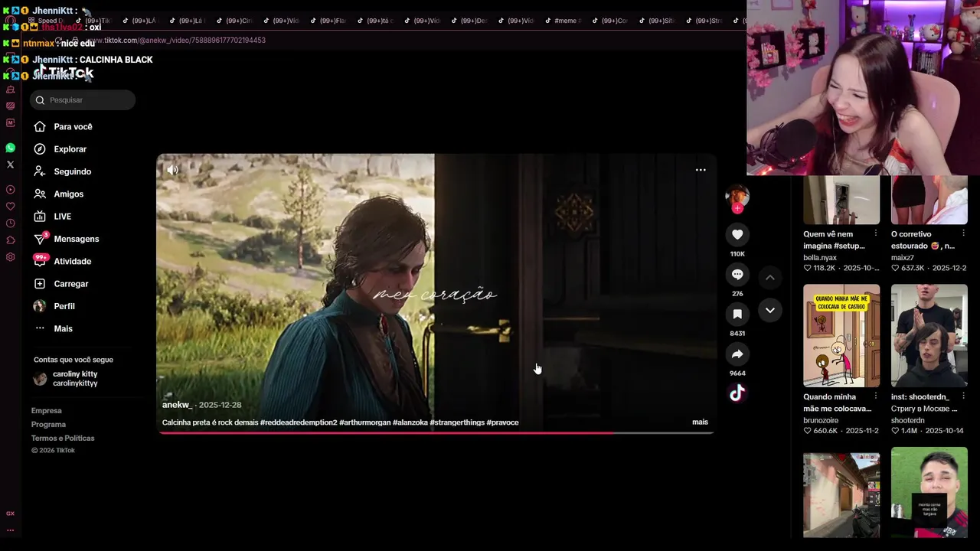Switch to the (99+)Cin browser tab
The image size is (980, 551).
coord(234,21)
